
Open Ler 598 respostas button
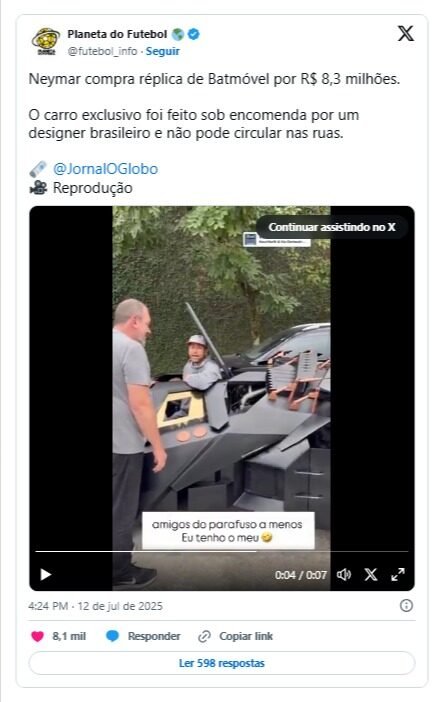222,663
